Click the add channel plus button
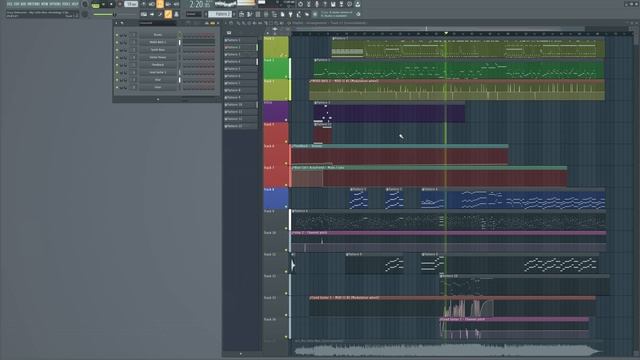 [158, 99]
